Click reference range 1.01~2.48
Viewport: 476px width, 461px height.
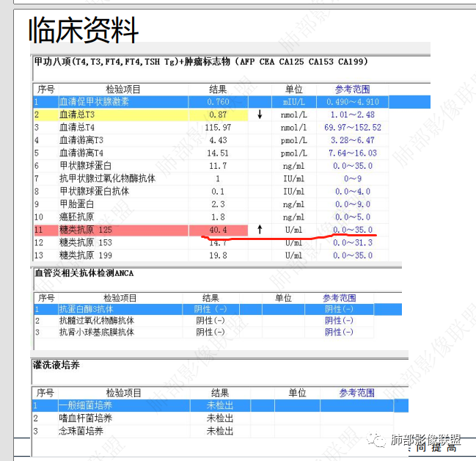coord(353,115)
